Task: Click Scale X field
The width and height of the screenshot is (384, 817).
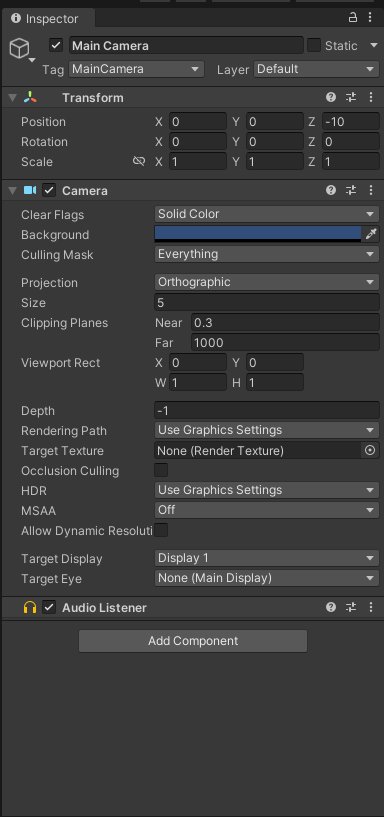Action: 197,162
